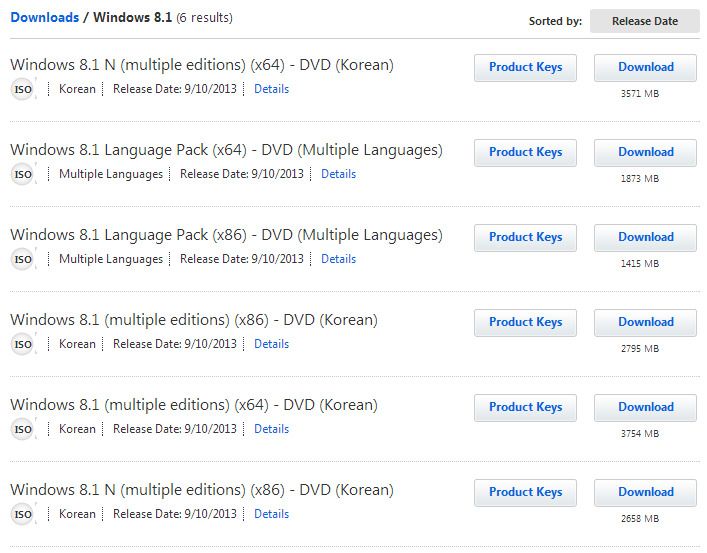Open Details for Language Pack x64
Image resolution: width=707 pixels, height=553 pixels.
[x=338, y=174]
